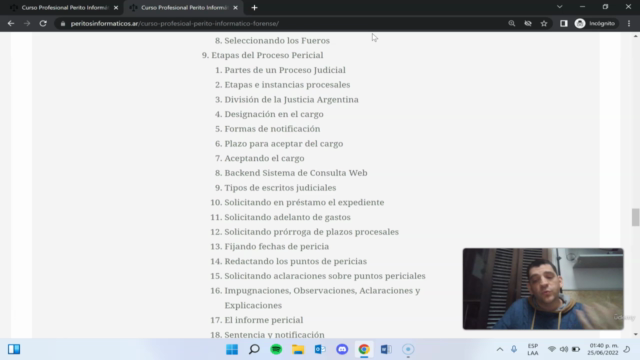Click 'Aceptando el cargo'
The width and height of the screenshot is (640, 360).
click(x=264, y=158)
